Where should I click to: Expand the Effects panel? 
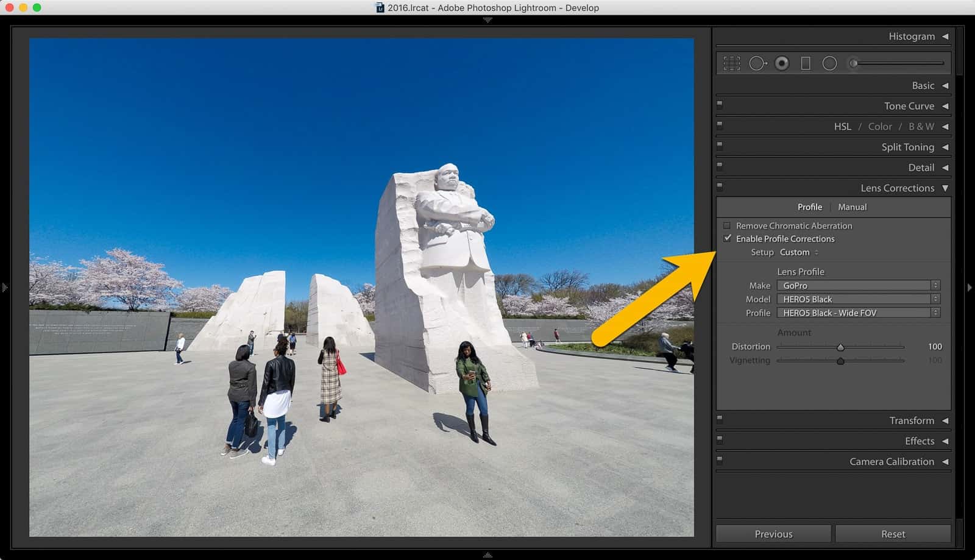[x=945, y=441]
